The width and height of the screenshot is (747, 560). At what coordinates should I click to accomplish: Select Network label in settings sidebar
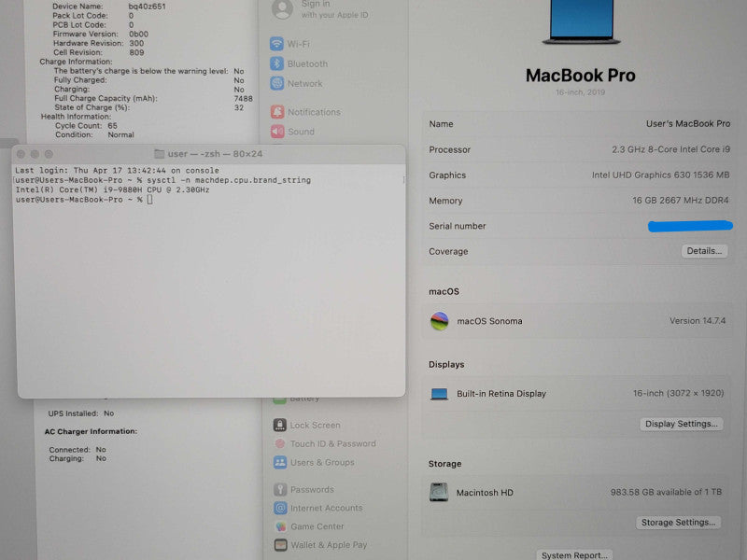pos(305,84)
